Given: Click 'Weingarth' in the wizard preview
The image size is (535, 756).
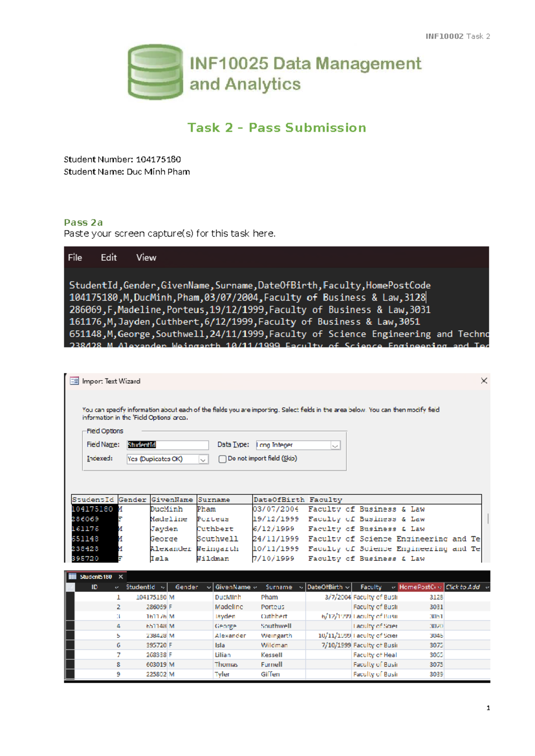Looking at the screenshot, I should tap(218, 549).
